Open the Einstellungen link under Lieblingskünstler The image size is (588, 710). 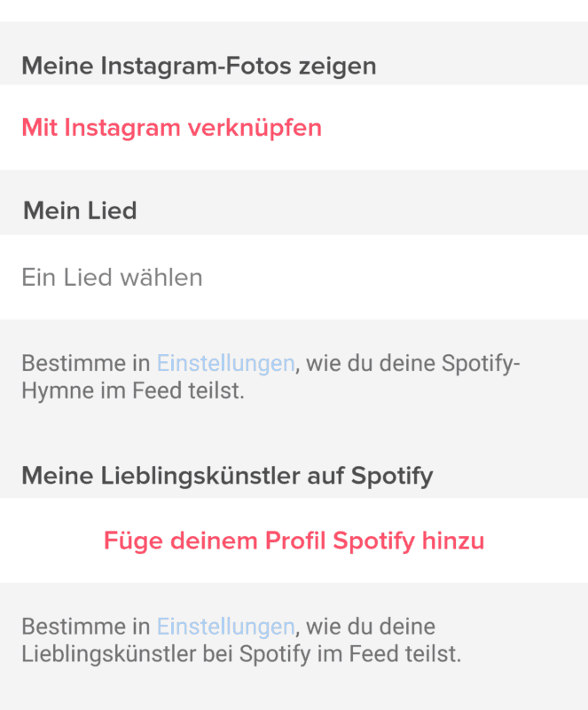225,627
